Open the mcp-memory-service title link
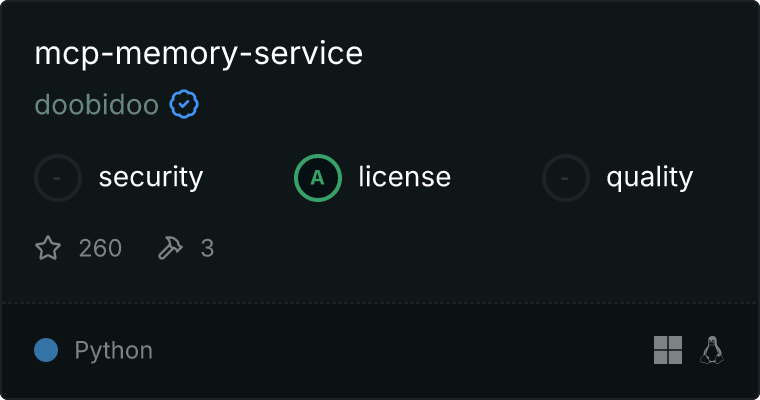 pos(198,54)
